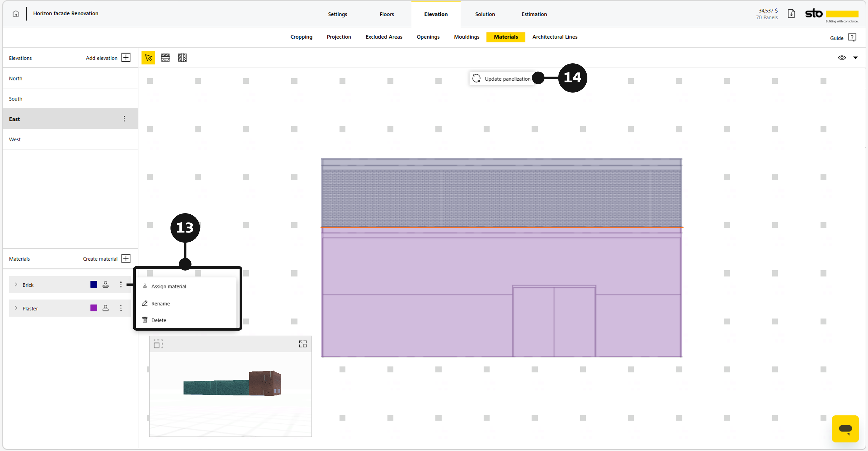Select the Brick material name
The width and height of the screenshot is (868, 451).
pos(28,285)
